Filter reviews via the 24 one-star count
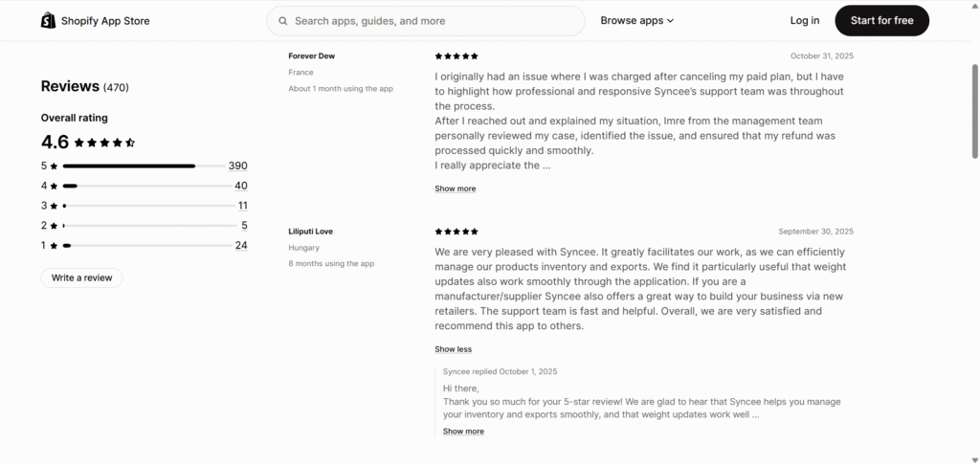The width and height of the screenshot is (980, 465). point(241,245)
